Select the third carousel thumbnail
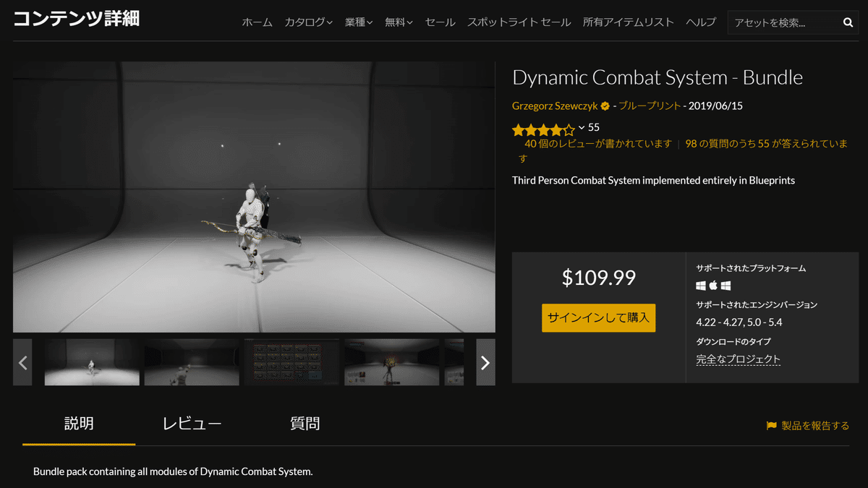 point(291,362)
